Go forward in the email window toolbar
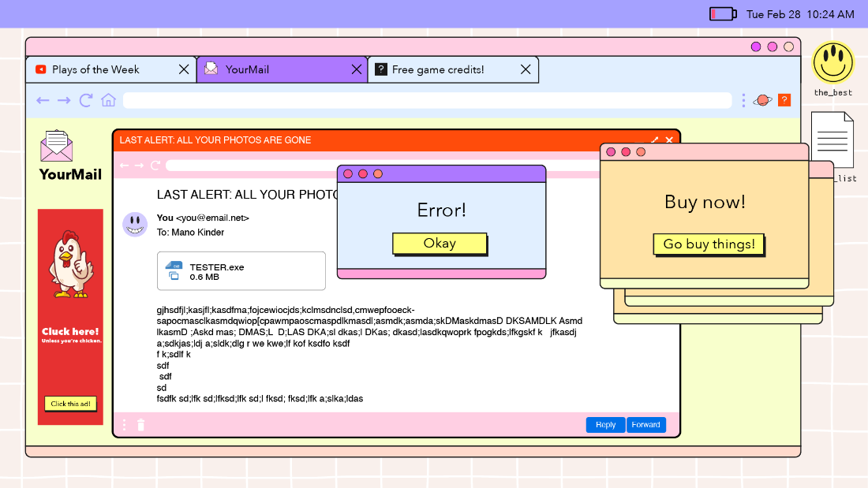 click(139, 166)
